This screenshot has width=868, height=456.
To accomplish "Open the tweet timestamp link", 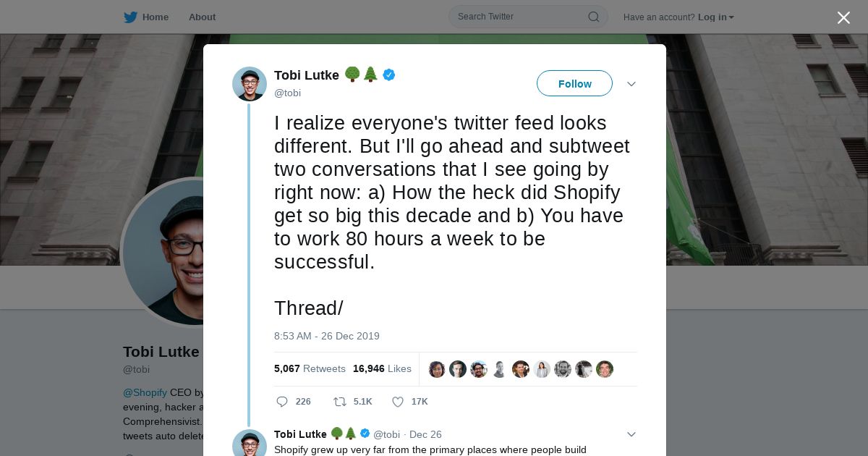I will 326,336.
